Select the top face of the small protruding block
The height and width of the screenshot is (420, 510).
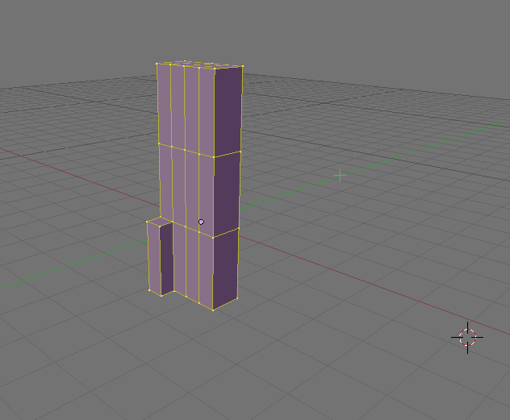[160, 221]
